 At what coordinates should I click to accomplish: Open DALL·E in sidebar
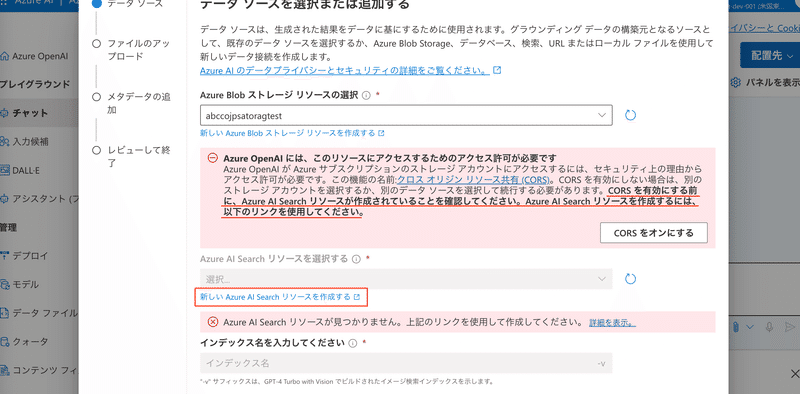pyautogui.click(x=27, y=170)
